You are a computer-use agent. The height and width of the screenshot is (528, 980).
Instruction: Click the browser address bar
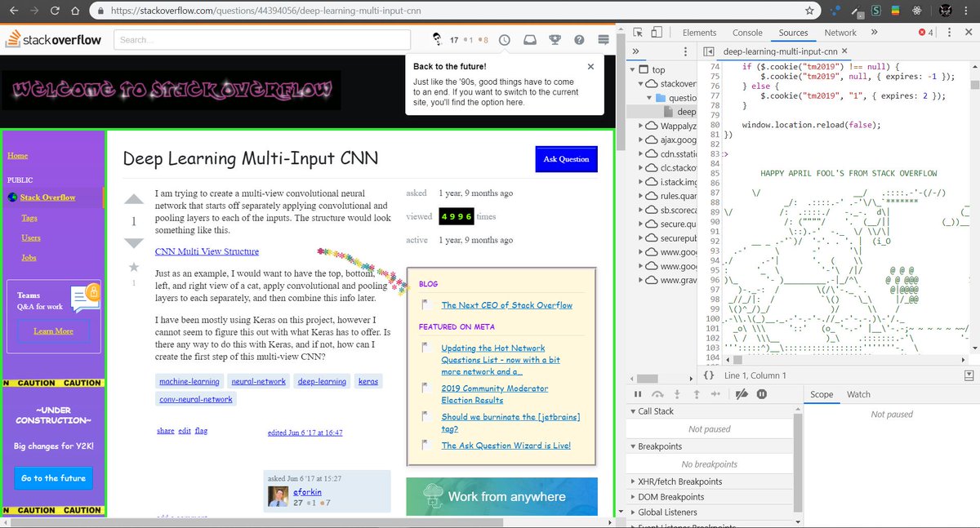453,11
